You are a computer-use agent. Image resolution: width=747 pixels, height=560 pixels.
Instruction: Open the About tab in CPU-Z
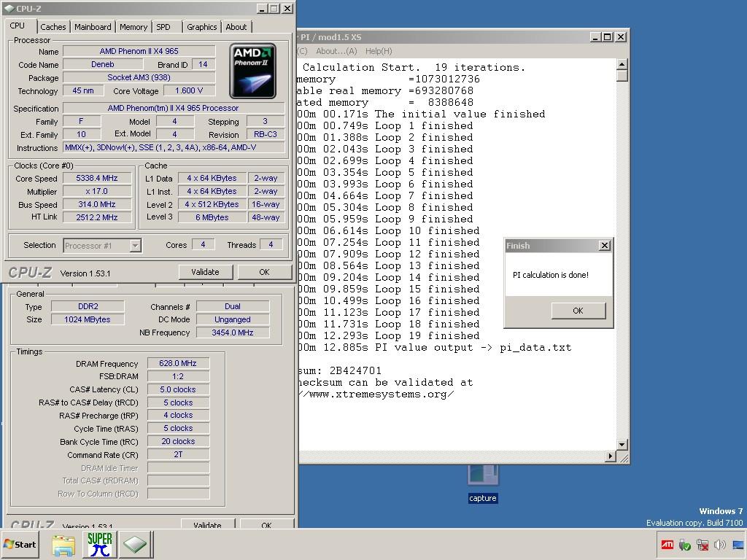[236, 27]
